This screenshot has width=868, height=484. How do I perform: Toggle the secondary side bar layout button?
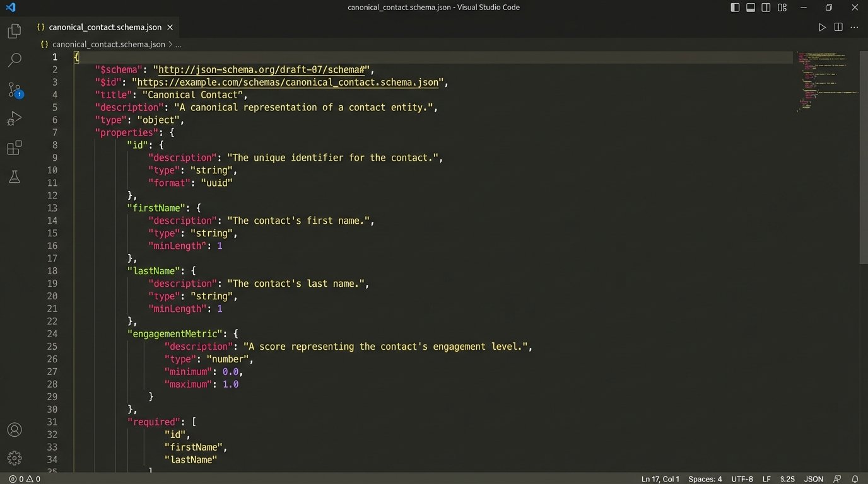[766, 8]
